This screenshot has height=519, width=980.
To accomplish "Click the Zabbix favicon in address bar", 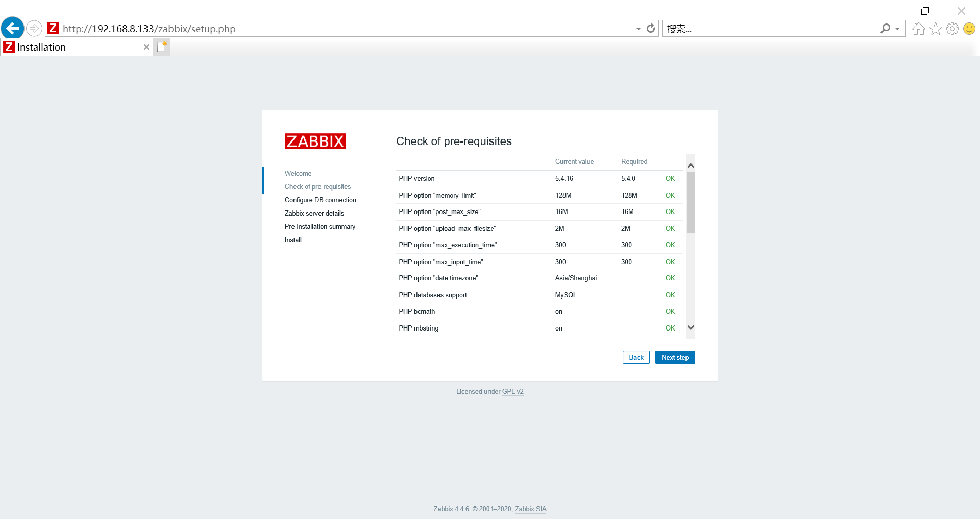I will (x=53, y=28).
